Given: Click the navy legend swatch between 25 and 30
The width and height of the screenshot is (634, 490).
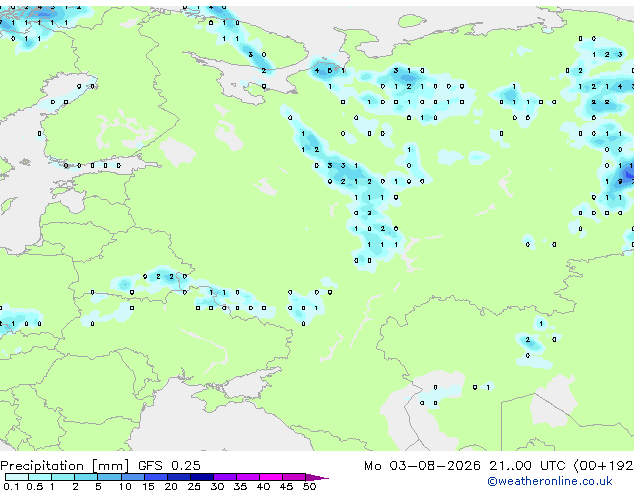Looking at the screenshot, I should click(202, 477).
